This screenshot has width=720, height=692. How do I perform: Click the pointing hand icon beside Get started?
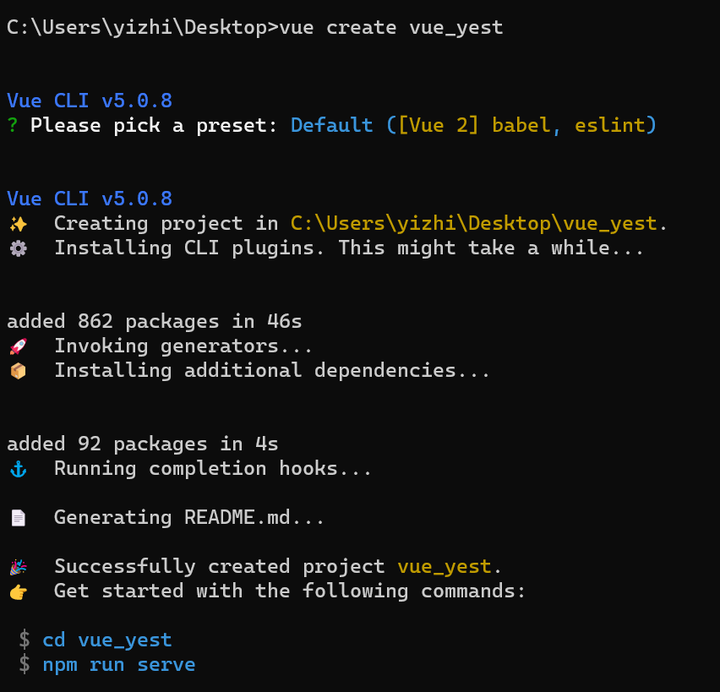[18, 592]
